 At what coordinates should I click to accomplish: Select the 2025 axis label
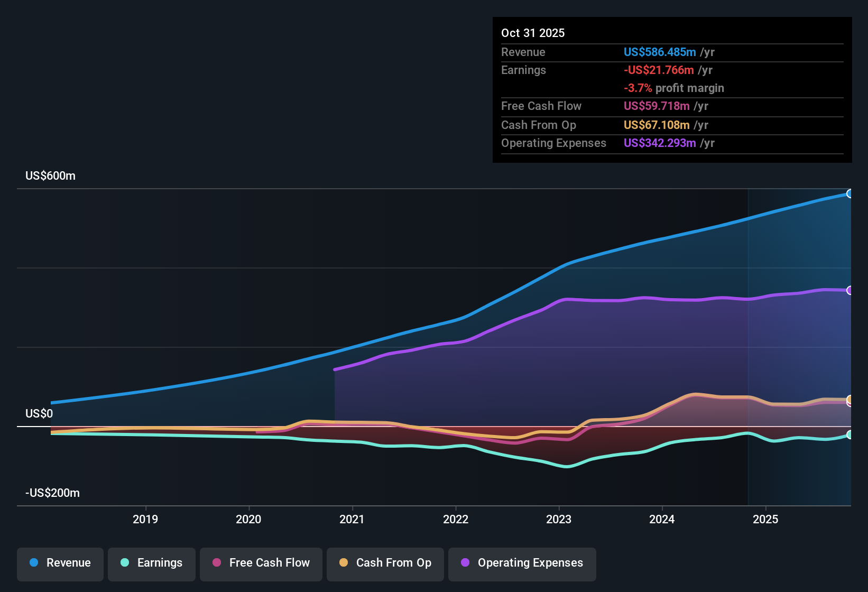[x=767, y=519]
